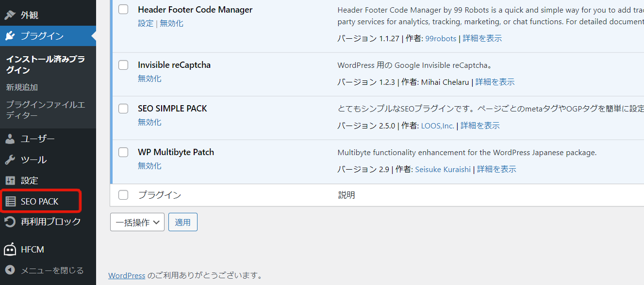Toggle the select-all checkbox in table footer
This screenshot has height=285, width=644.
123,195
